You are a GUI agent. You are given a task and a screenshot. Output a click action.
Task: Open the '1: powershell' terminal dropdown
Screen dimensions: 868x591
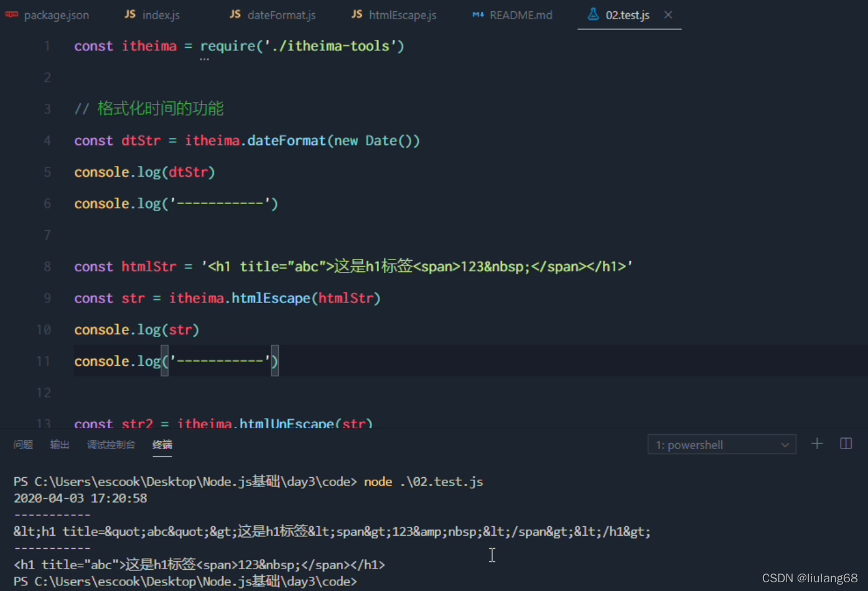point(722,445)
